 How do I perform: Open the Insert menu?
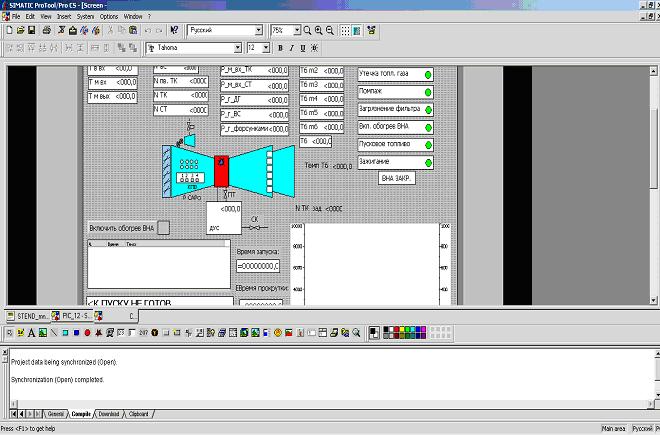coord(64,17)
